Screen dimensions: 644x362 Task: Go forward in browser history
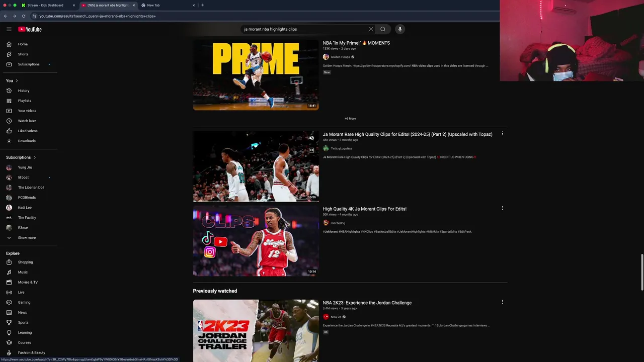coord(14,16)
